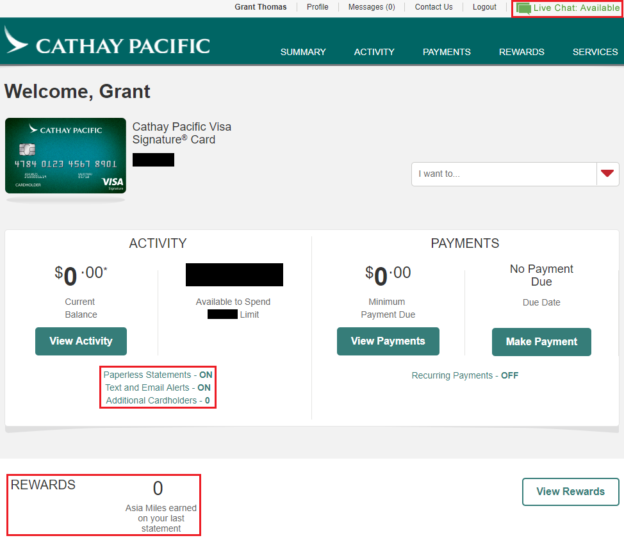
Task: Click the Make Payment button
Action: tap(541, 342)
